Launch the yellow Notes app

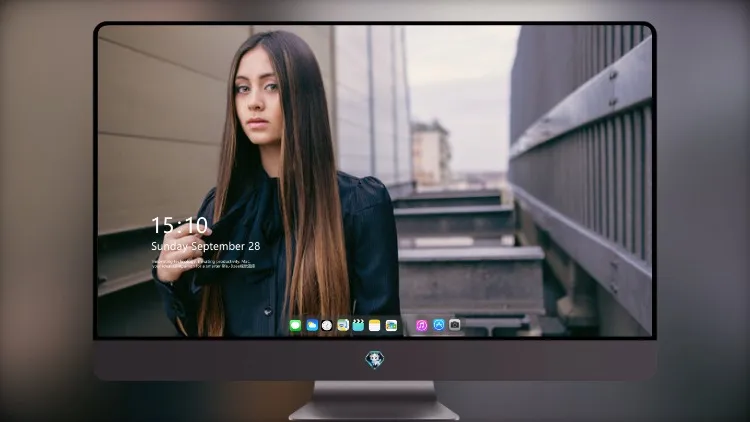pyautogui.click(x=375, y=325)
